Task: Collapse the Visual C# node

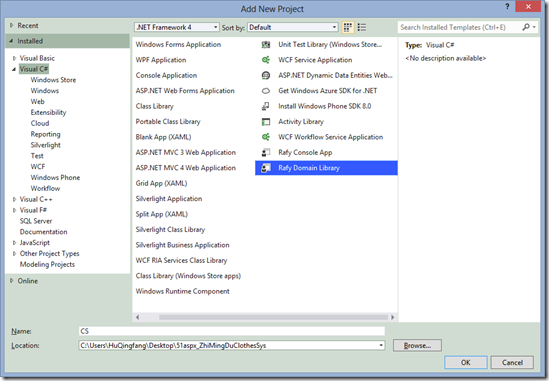Action: coord(14,69)
